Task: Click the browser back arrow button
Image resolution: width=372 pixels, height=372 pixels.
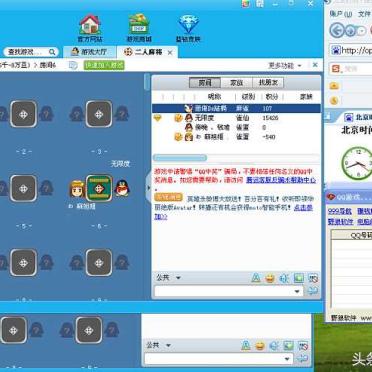Action: tap(337, 31)
